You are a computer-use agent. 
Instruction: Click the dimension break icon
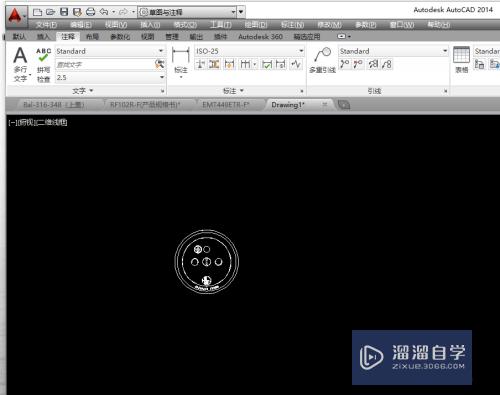200,64
